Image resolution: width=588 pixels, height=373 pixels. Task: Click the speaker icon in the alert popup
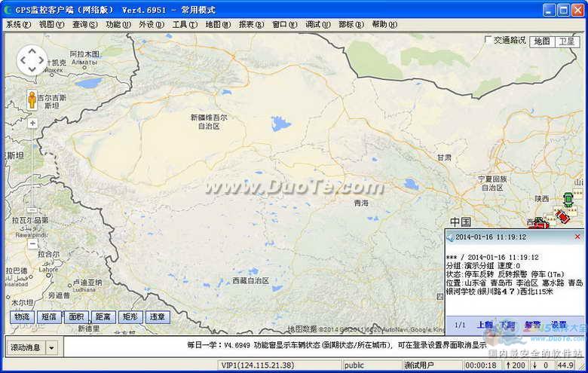(450, 237)
